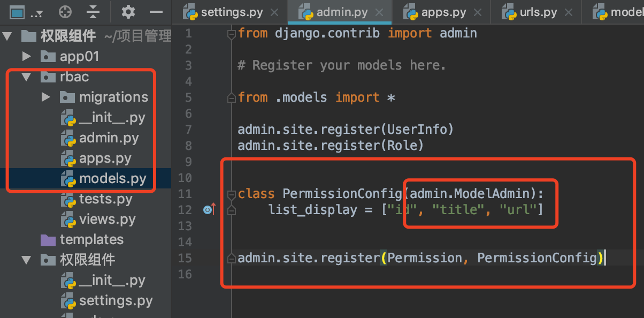Viewport: 644px width, 318px height.
Task: Expand the migrations folder arrow
Action: tap(46, 97)
